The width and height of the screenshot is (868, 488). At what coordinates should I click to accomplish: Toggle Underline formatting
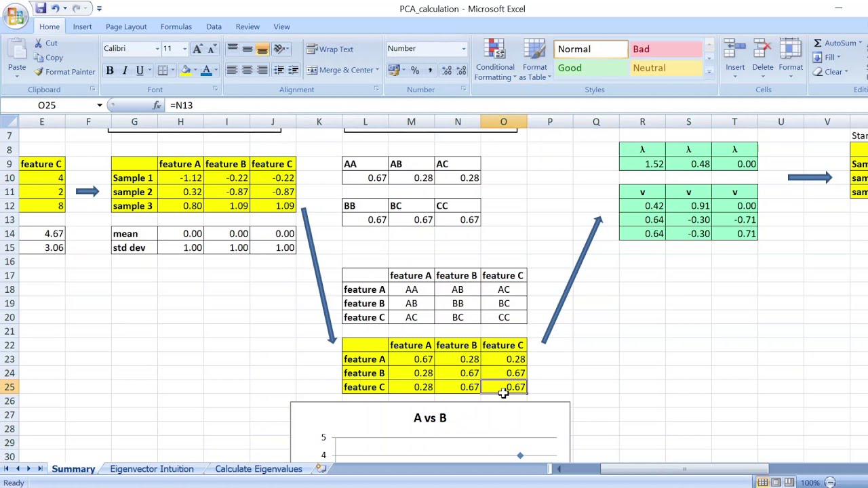point(140,70)
